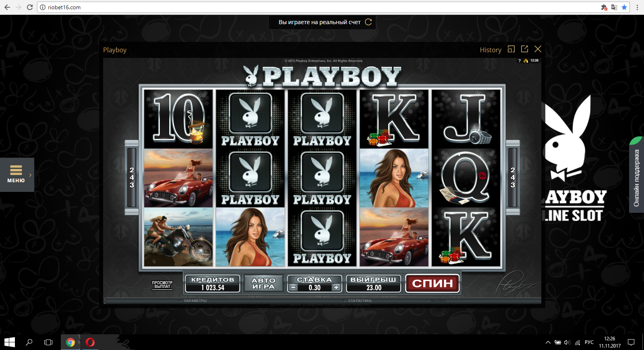This screenshot has height=350, width=644.
Task: Shrink the game window using the resize icon
Action: point(511,49)
